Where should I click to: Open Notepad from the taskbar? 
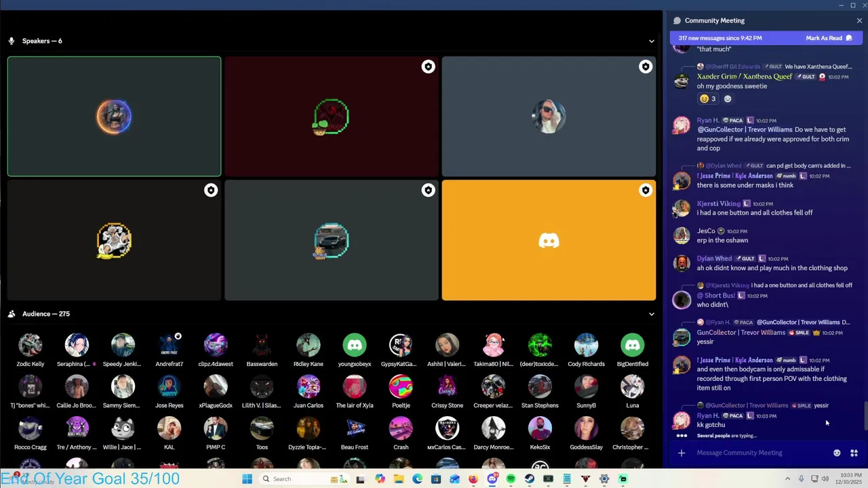pos(567,479)
